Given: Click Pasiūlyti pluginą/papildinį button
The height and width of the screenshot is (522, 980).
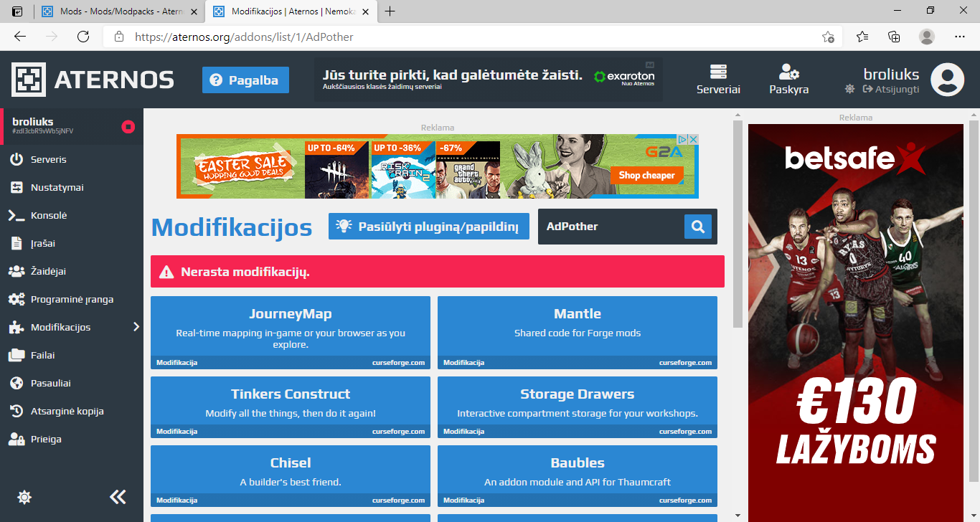Looking at the screenshot, I should click(x=428, y=227).
